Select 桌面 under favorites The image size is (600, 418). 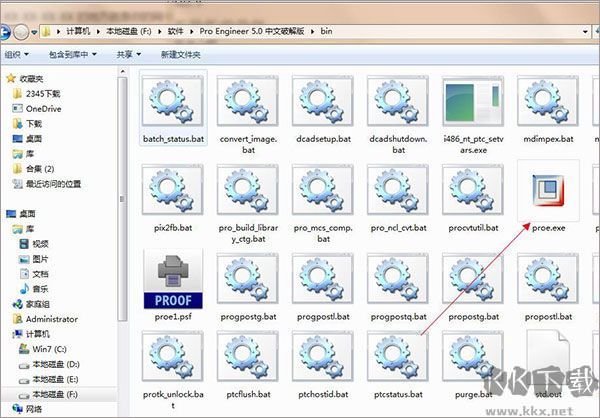(28, 139)
